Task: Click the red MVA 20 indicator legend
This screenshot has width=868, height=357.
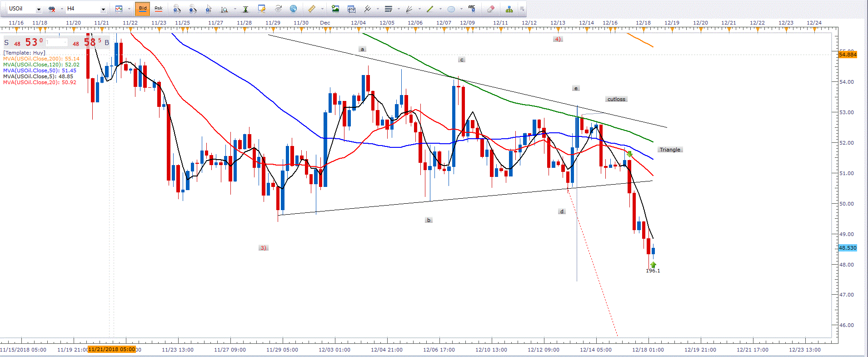Action: pyautogui.click(x=40, y=82)
